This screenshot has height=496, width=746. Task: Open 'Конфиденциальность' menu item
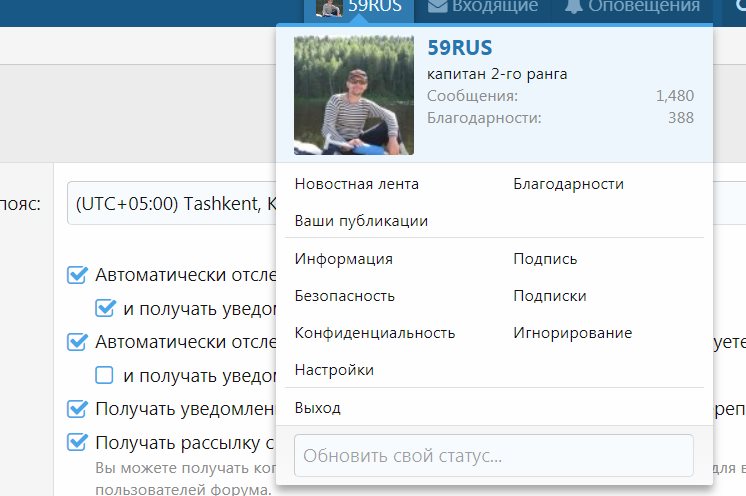tap(375, 333)
